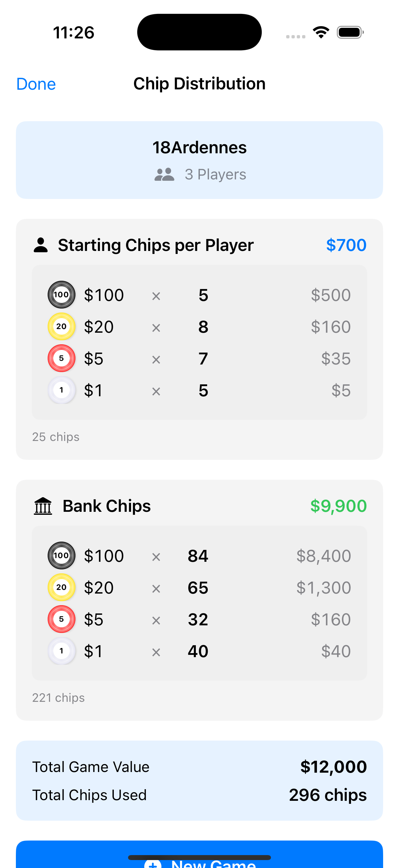Click the bank building icon
Screen dimensions: 399x868
(43, 506)
